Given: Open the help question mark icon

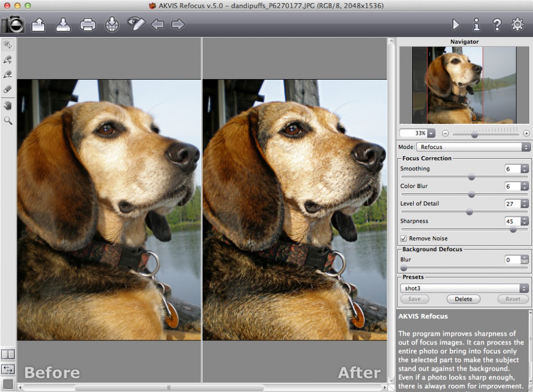Looking at the screenshot, I should coord(497,24).
